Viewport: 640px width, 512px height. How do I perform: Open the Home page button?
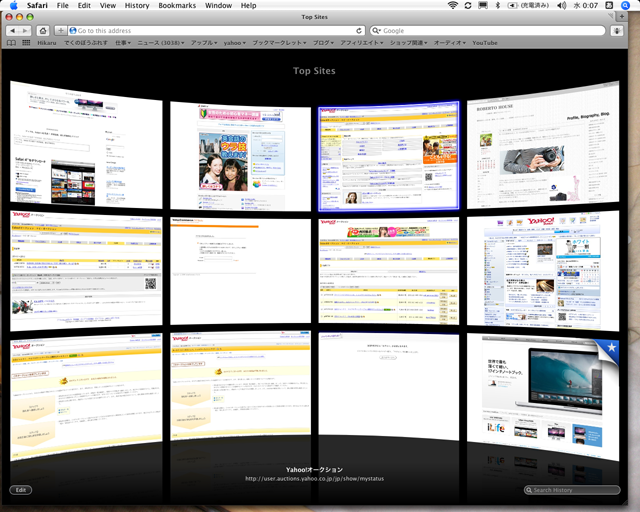(x=43, y=31)
